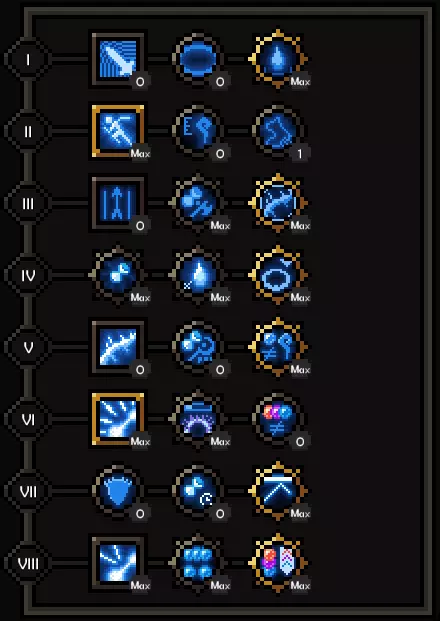Viewport: 440px width, 621px height.
Task: Select the blue shield node in tier VII
Action: click(118, 491)
